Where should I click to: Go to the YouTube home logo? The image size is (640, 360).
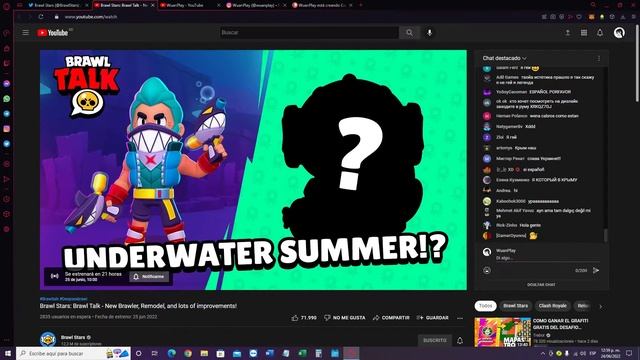tap(54, 33)
